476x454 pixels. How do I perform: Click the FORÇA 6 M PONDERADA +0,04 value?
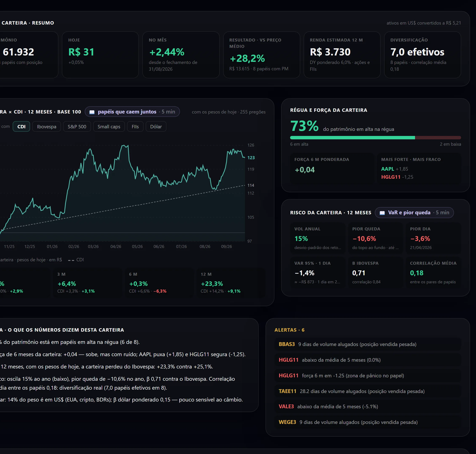(x=305, y=170)
